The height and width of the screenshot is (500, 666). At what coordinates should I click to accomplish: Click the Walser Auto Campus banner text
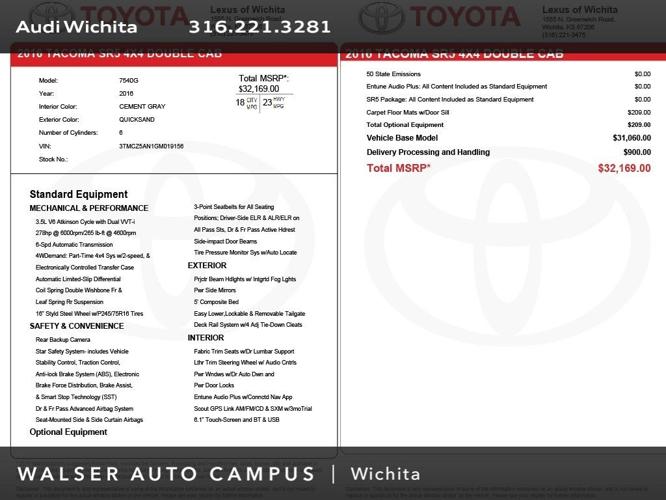pyautogui.click(x=170, y=474)
